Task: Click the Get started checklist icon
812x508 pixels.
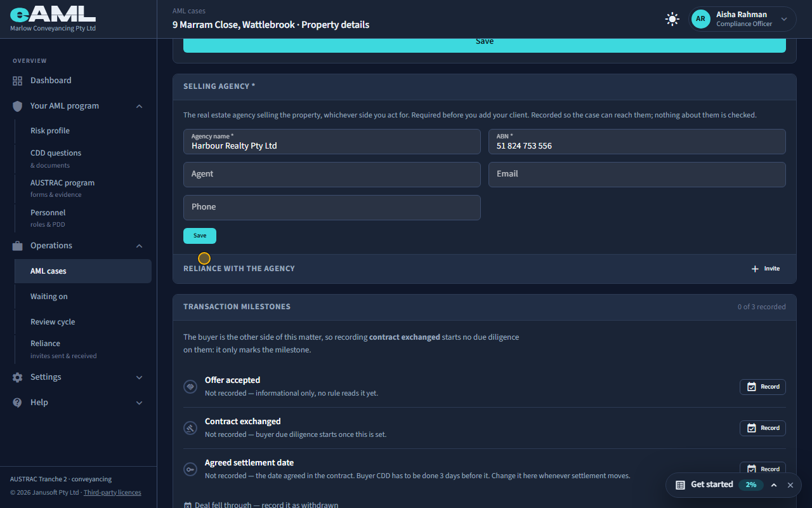Action: [x=680, y=485]
